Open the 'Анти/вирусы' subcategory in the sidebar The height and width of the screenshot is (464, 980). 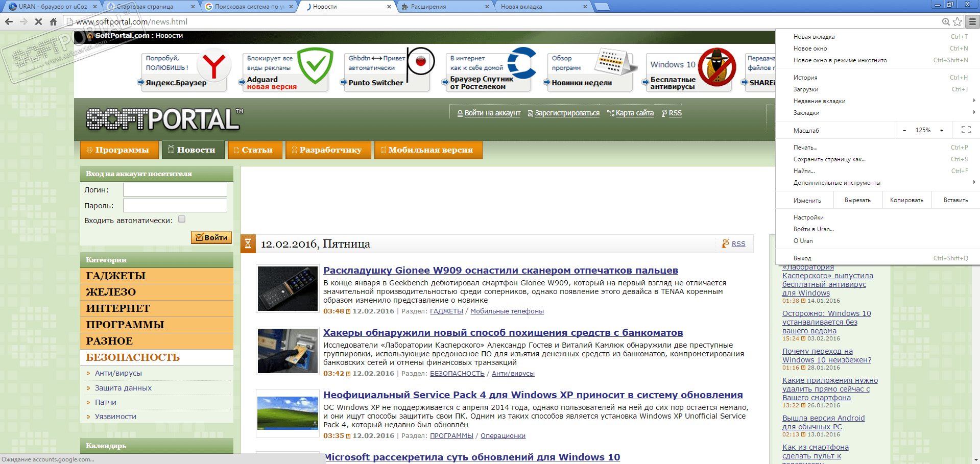coord(118,373)
